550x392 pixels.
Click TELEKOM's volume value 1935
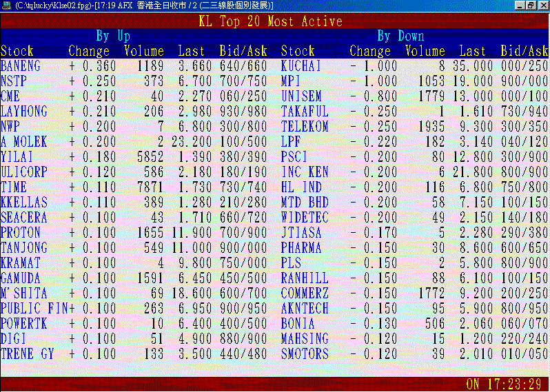431,127
